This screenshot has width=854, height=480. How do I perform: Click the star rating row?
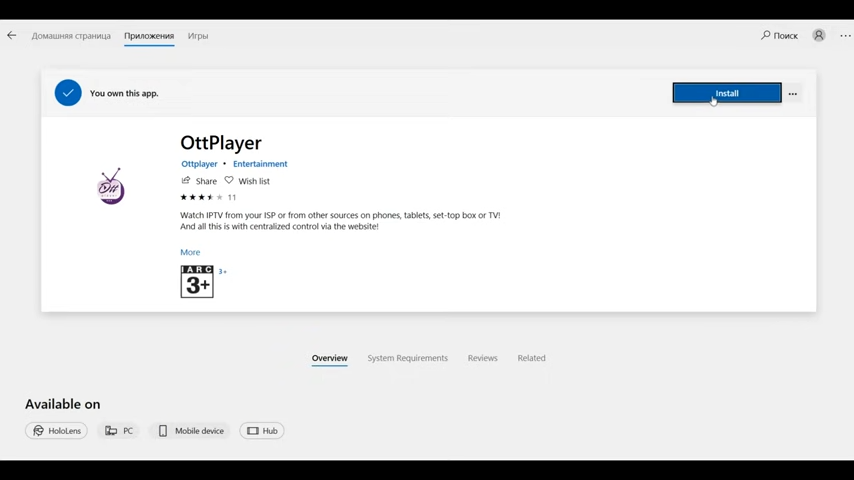point(201,198)
